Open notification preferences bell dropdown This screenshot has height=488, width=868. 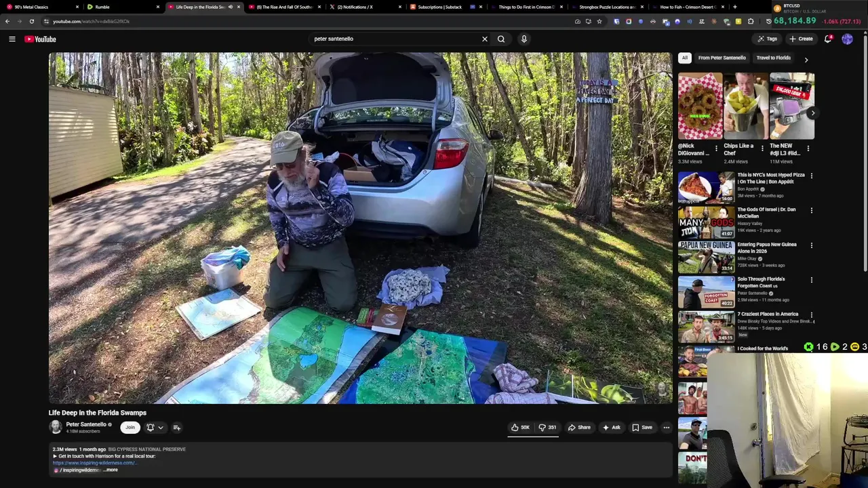point(155,428)
